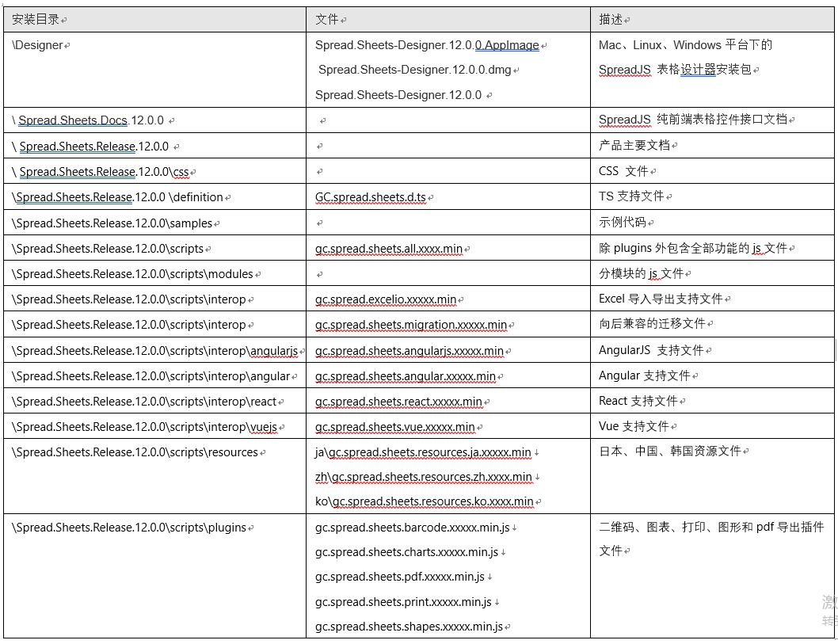838x644 pixels.
Task: Click file gc.spread.sheets.angularjs.xxxxx.min
Action: [409, 351]
